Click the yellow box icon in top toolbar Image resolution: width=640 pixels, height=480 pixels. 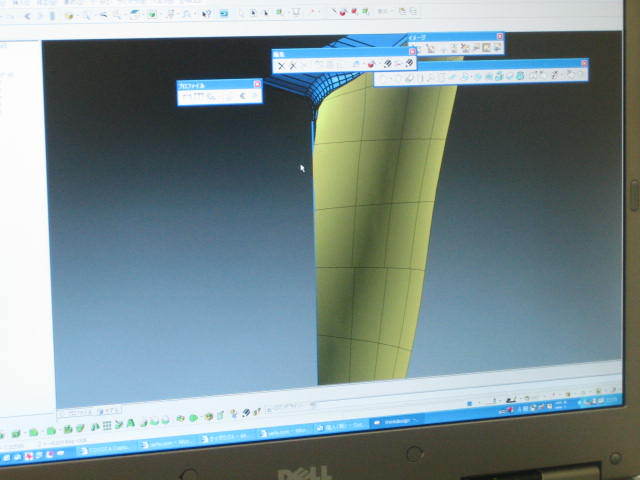(x=69, y=16)
